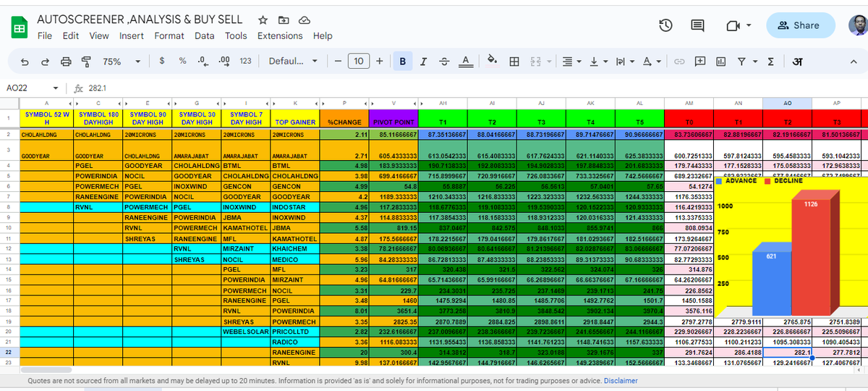Open the account profile avatar

[858, 25]
